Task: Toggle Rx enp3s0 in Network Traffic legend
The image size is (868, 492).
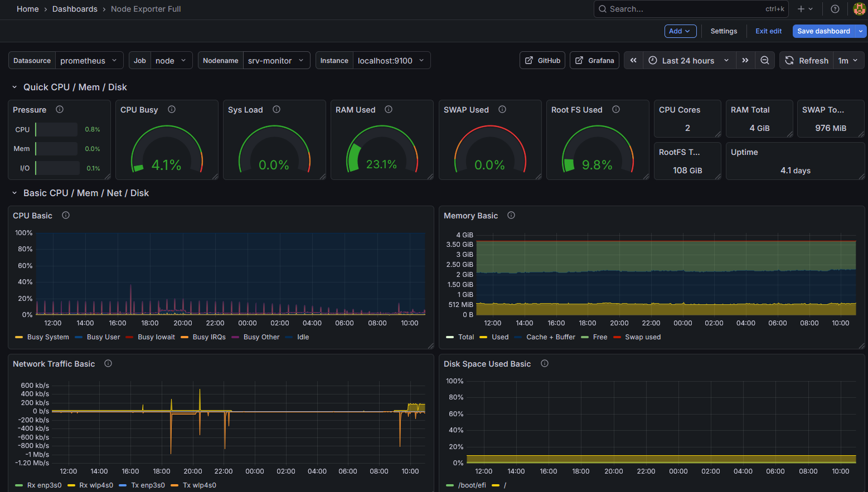Action: click(x=45, y=485)
